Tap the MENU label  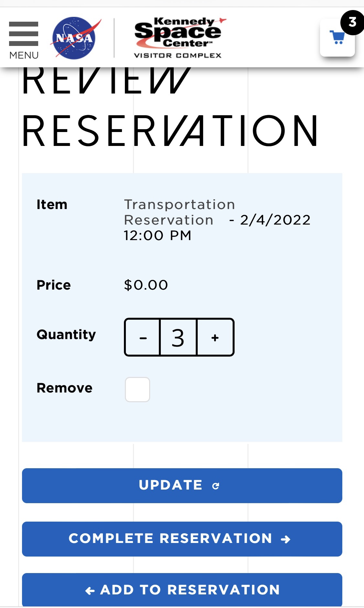24,55
